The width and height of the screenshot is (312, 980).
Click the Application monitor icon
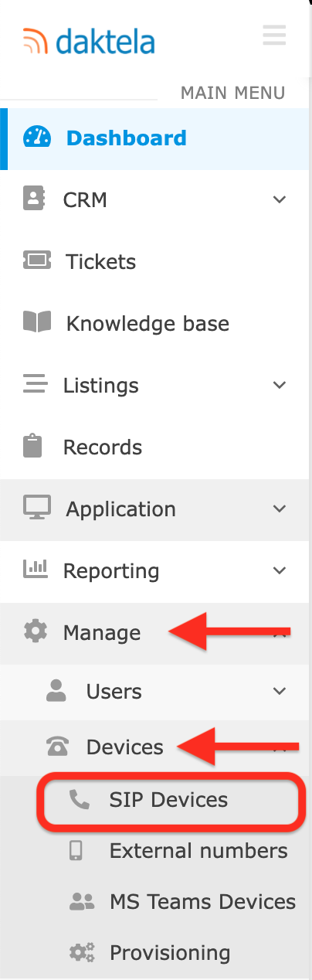pyautogui.click(x=36, y=508)
